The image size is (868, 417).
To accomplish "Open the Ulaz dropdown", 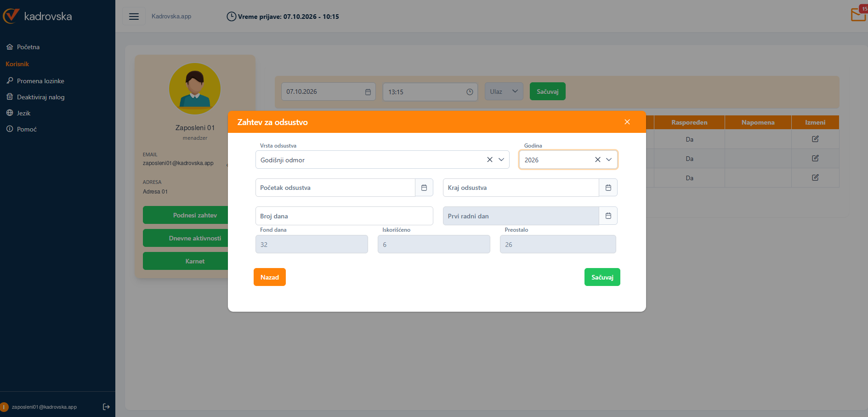I will pos(504,91).
